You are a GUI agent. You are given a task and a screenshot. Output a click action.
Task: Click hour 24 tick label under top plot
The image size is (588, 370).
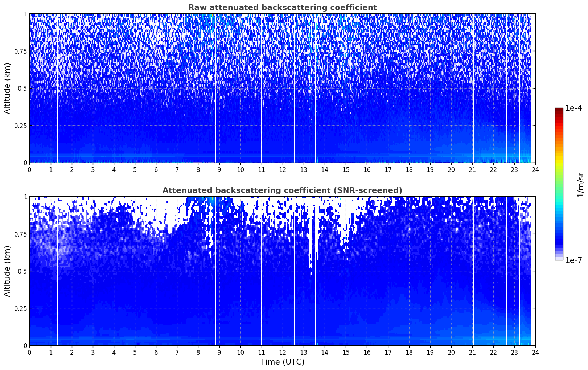[535, 170]
